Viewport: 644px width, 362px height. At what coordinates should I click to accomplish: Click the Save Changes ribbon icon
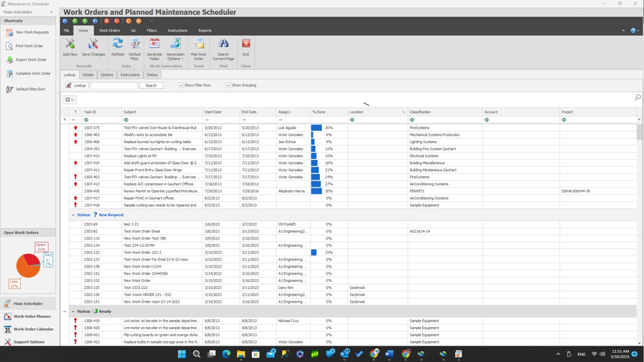pyautogui.click(x=93, y=44)
